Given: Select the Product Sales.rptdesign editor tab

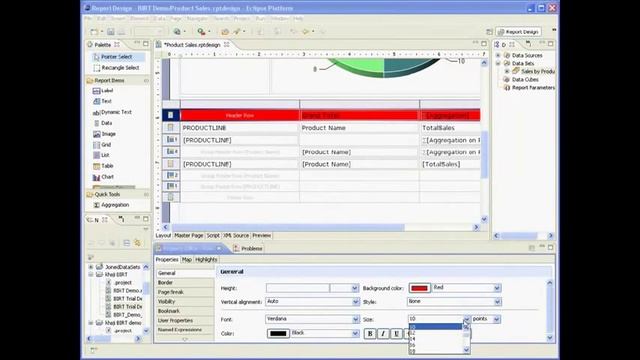Looking at the screenshot, I should click(192, 44).
